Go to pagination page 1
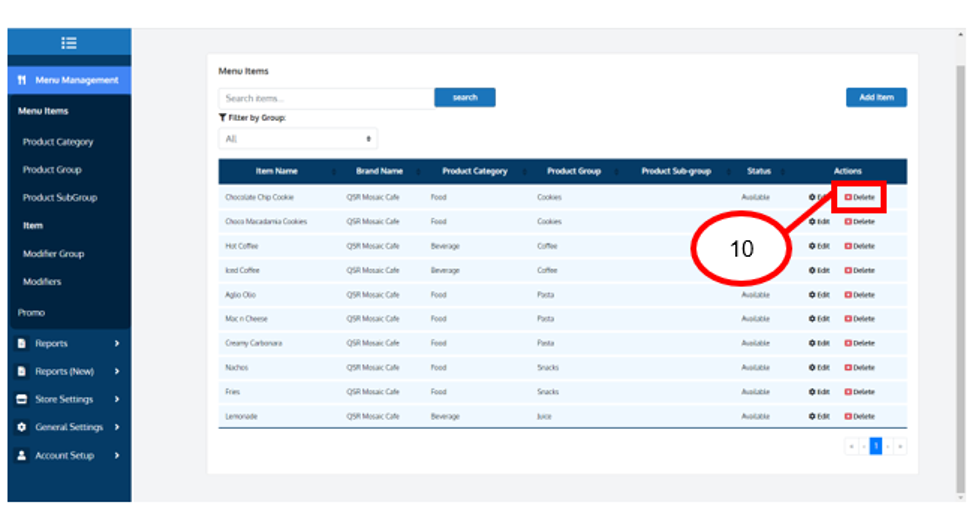Image resolution: width=972 pixels, height=512 pixels. pos(876,446)
